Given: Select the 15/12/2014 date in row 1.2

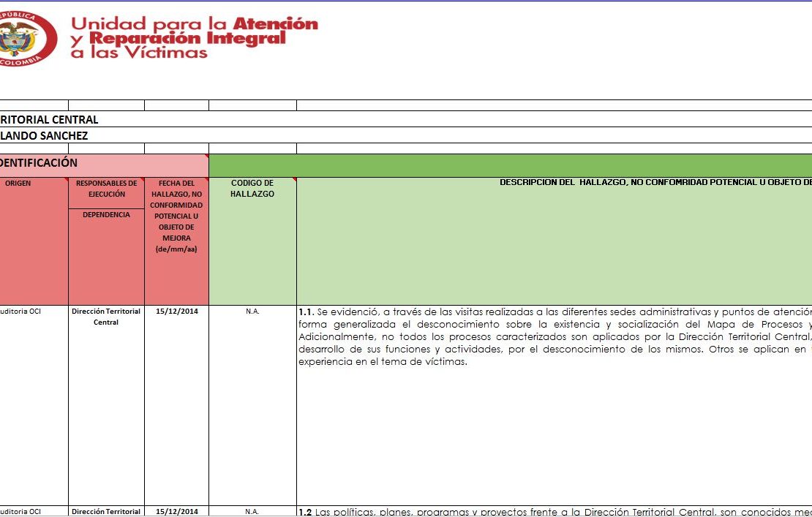Looking at the screenshot, I should point(176,511).
